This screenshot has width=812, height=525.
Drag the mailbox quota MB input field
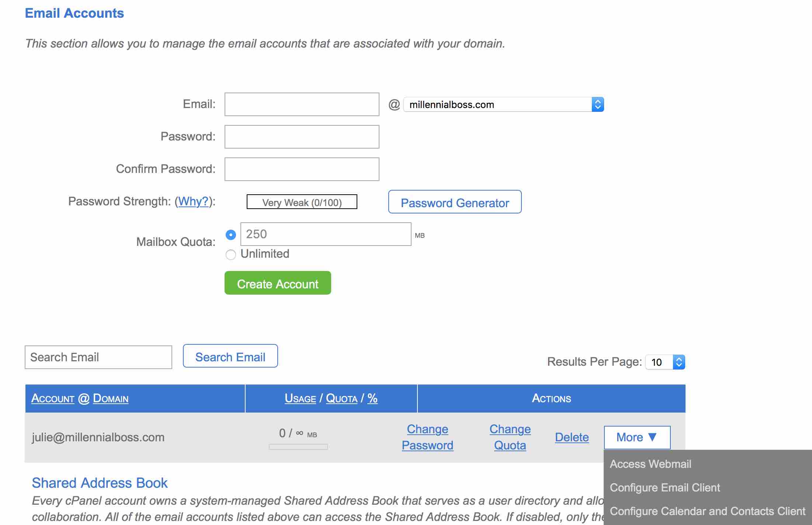(325, 234)
